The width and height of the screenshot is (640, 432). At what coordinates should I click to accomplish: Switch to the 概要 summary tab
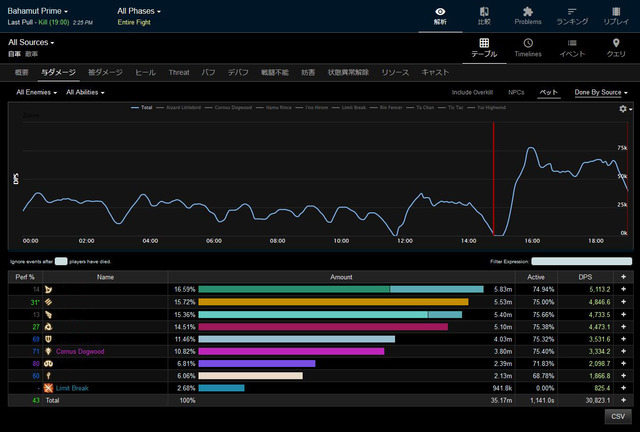[22, 72]
